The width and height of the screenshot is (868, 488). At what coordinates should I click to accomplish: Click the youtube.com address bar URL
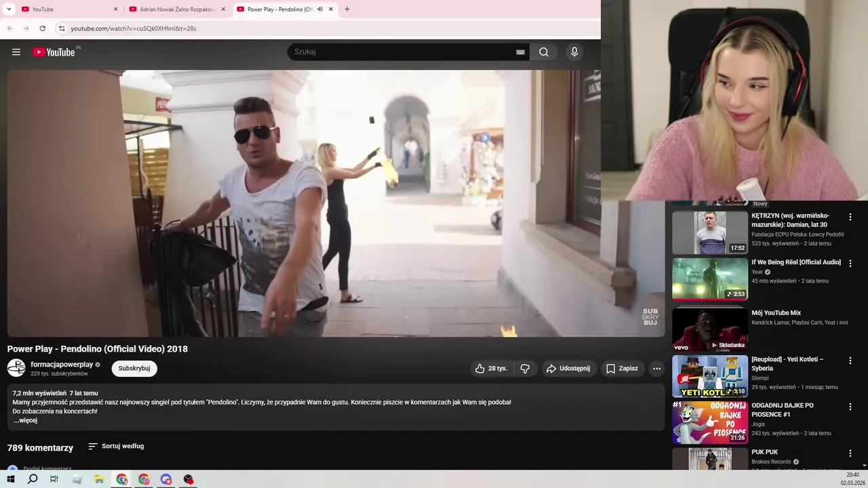[x=134, y=28]
